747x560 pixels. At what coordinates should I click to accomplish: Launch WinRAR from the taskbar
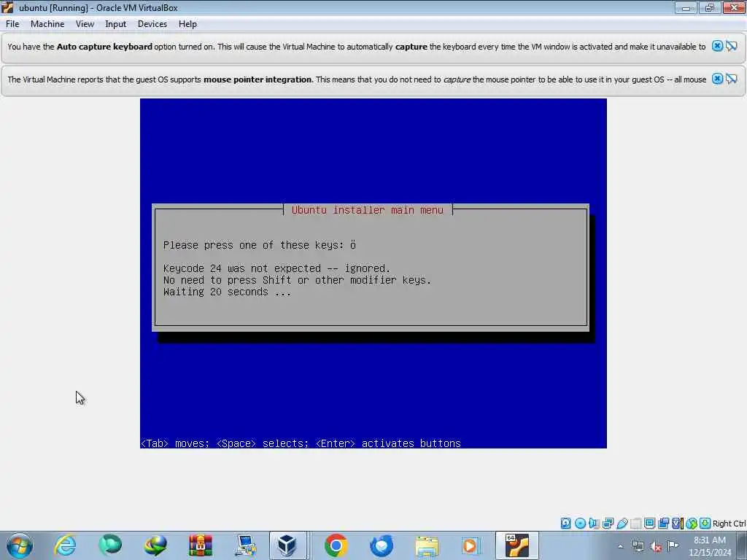click(201, 545)
